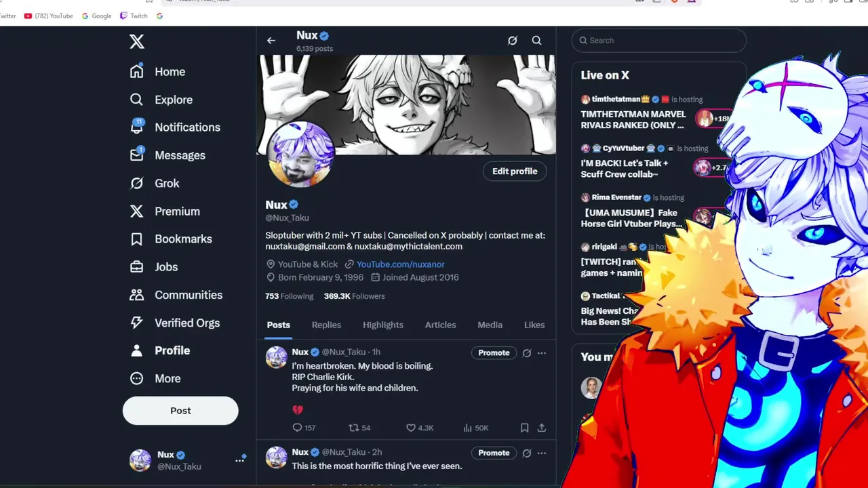This screenshot has width=868, height=488.
Task: Open account menu dots next to @Nux_Taku
Action: coord(239,460)
